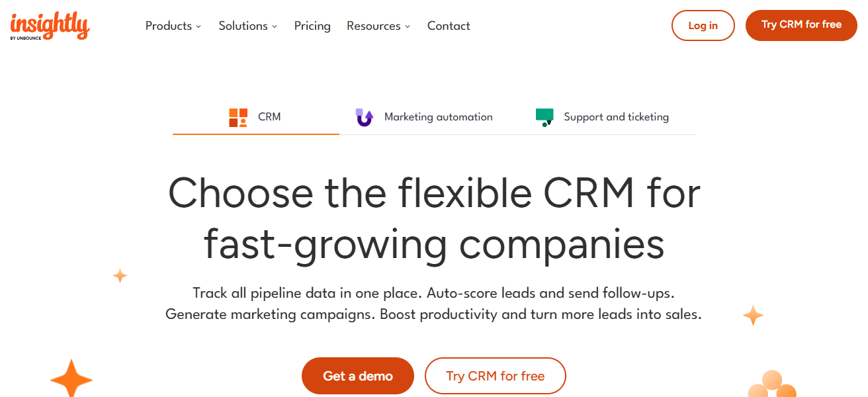Image resolution: width=868 pixels, height=397 pixels.
Task: Go to the Pricing page
Action: (312, 26)
